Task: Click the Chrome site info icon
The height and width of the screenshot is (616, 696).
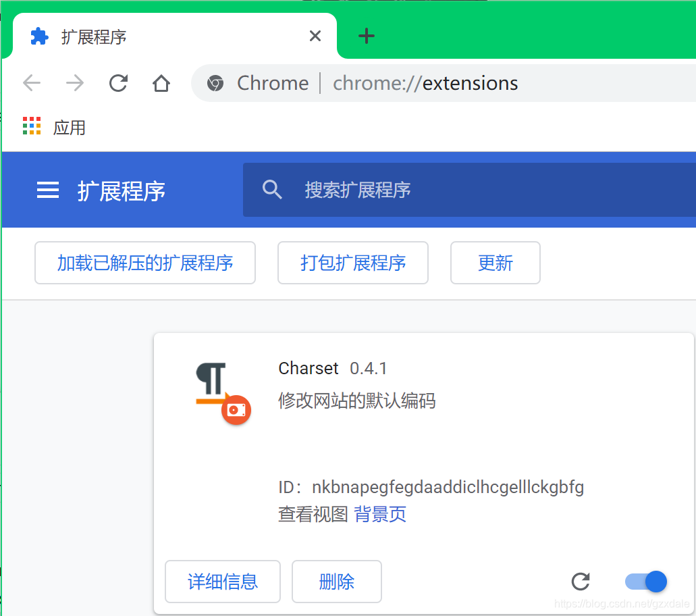Action: coord(215,83)
